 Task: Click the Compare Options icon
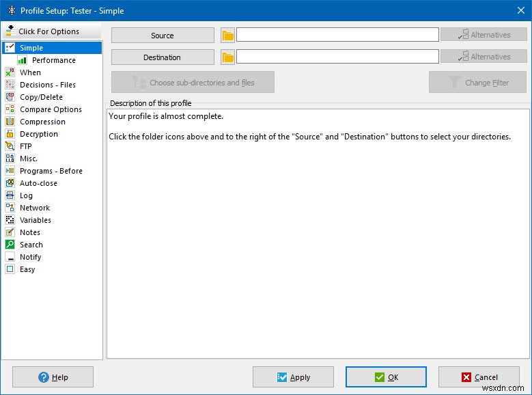pyautogui.click(x=10, y=109)
